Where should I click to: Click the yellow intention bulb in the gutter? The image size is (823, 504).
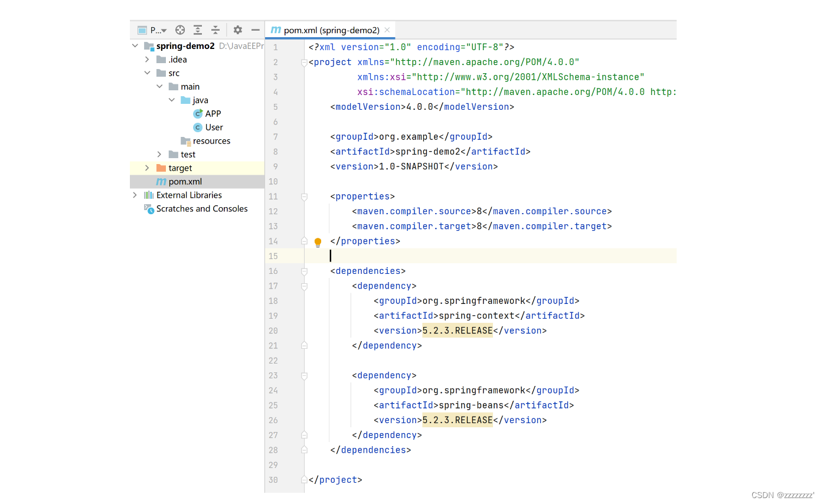pos(318,242)
